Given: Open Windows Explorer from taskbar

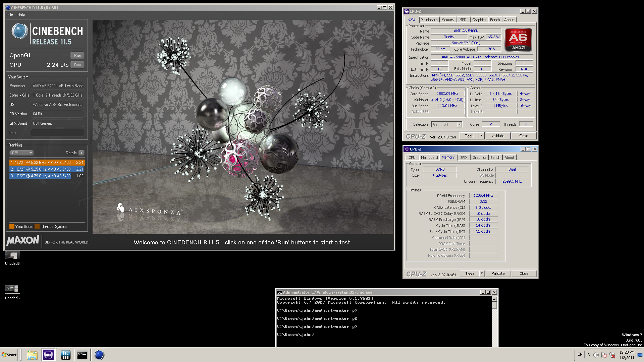Looking at the screenshot, I should point(32,355).
